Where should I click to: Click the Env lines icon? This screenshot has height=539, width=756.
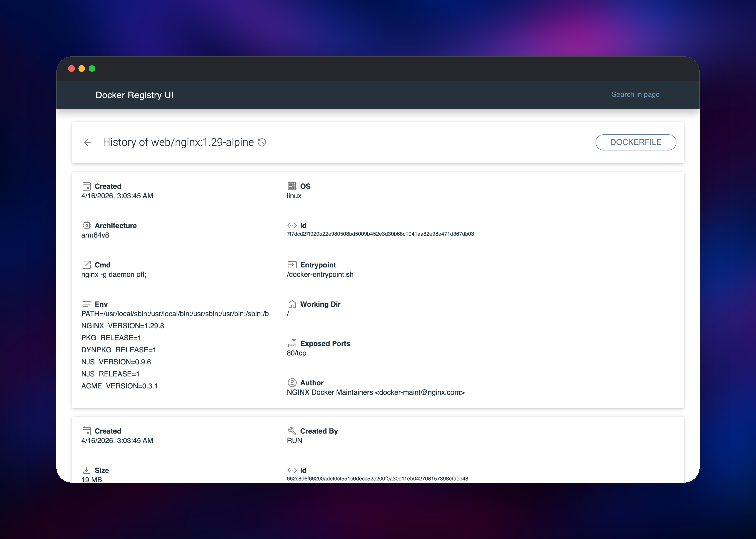pyautogui.click(x=87, y=304)
